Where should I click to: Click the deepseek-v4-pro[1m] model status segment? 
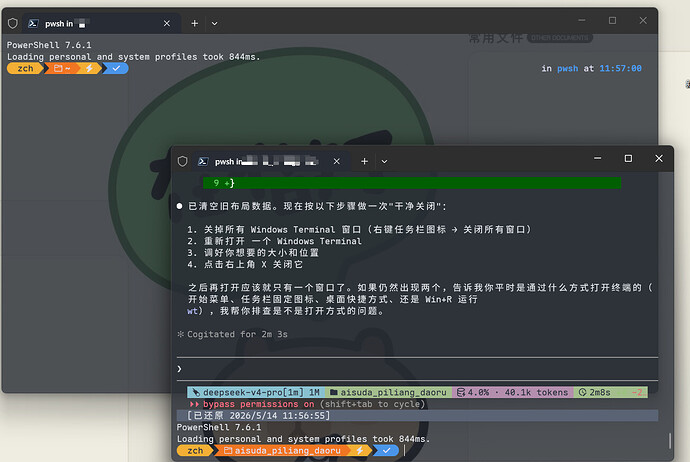pos(256,392)
